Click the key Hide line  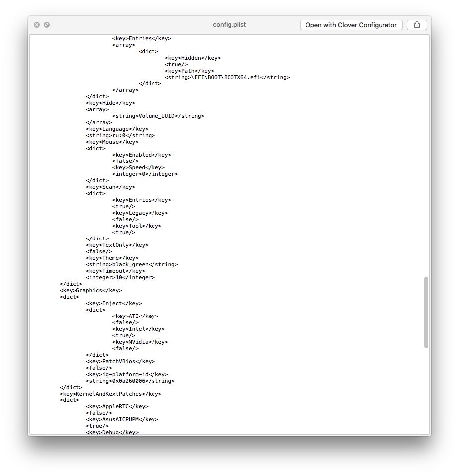pyautogui.click(x=110, y=103)
